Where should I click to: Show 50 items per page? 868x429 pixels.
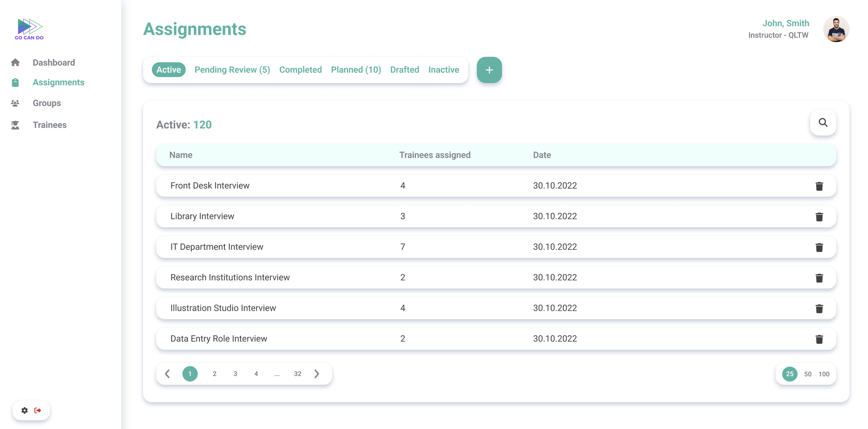coord(808,374)
